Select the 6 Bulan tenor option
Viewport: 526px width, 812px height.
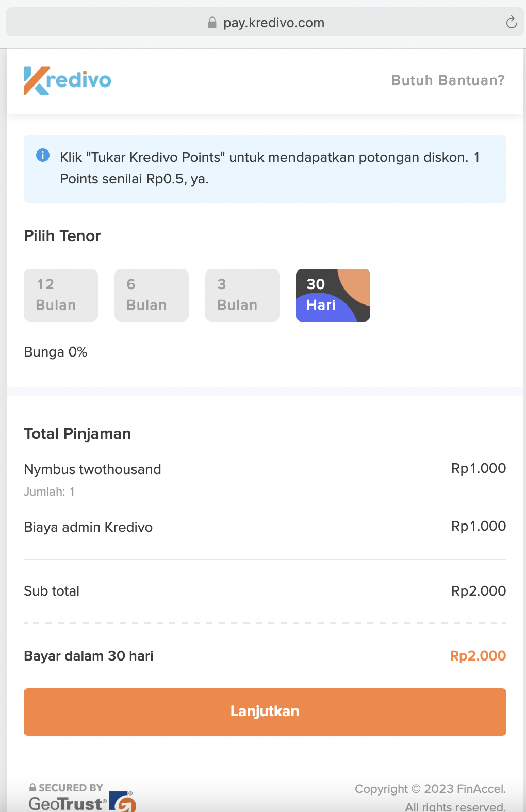point(152,295)
